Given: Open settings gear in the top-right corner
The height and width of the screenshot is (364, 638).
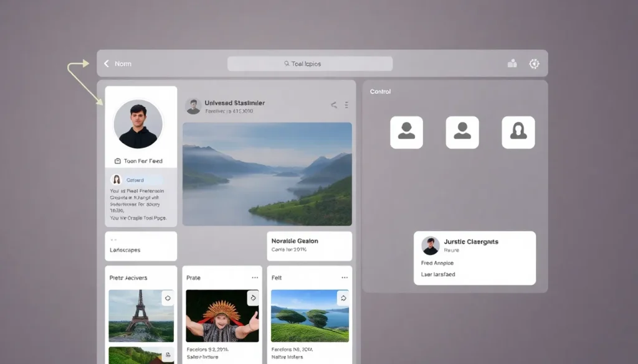Looking at the screenshot, I should 534,63.
